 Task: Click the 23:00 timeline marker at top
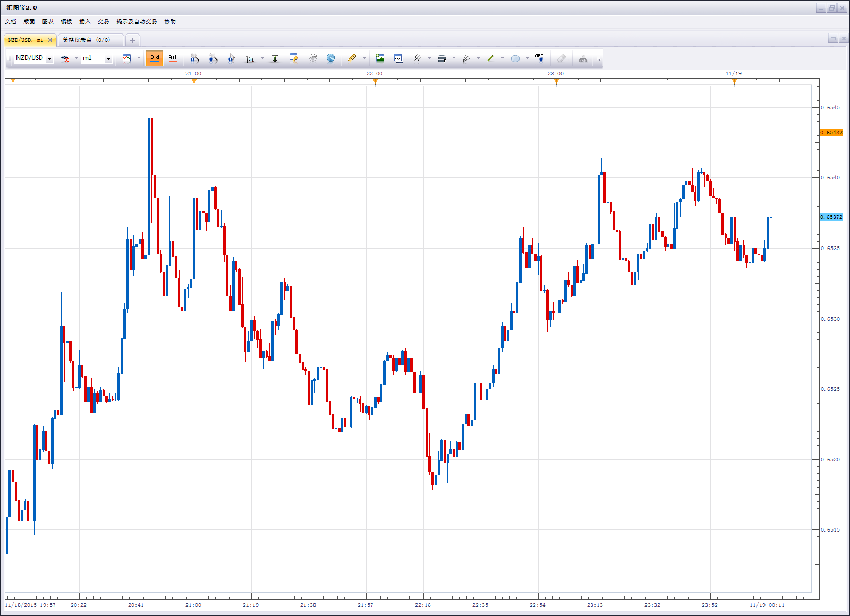click(x=556, y=81)
